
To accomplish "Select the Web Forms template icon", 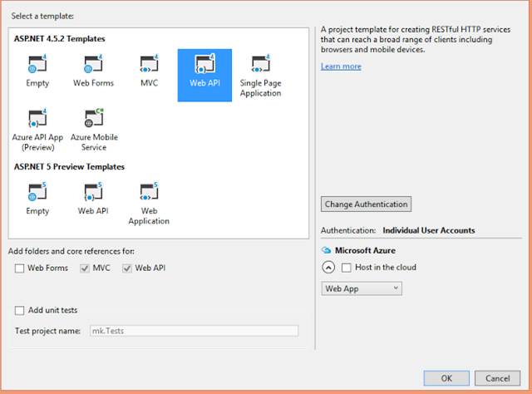I will (93, 64).
